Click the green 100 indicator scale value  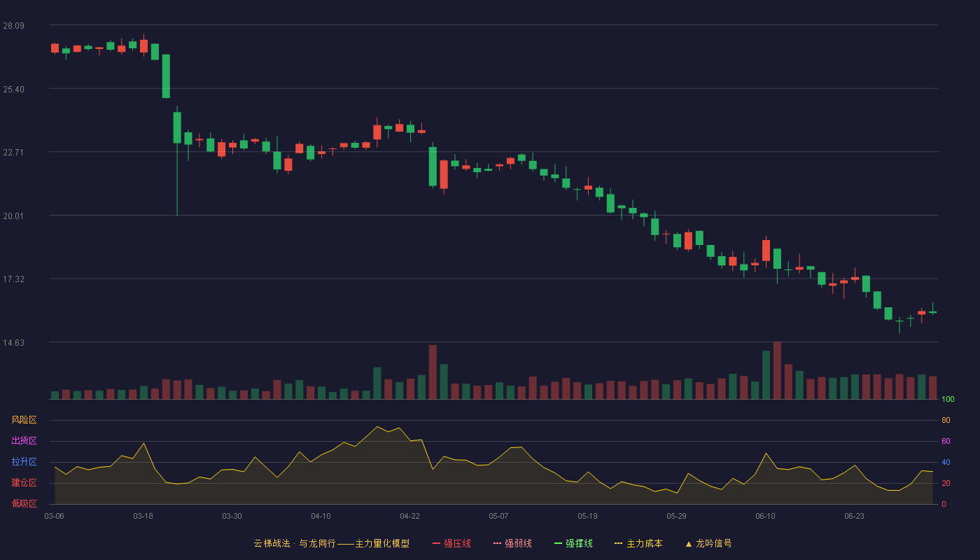click(948, 400)
